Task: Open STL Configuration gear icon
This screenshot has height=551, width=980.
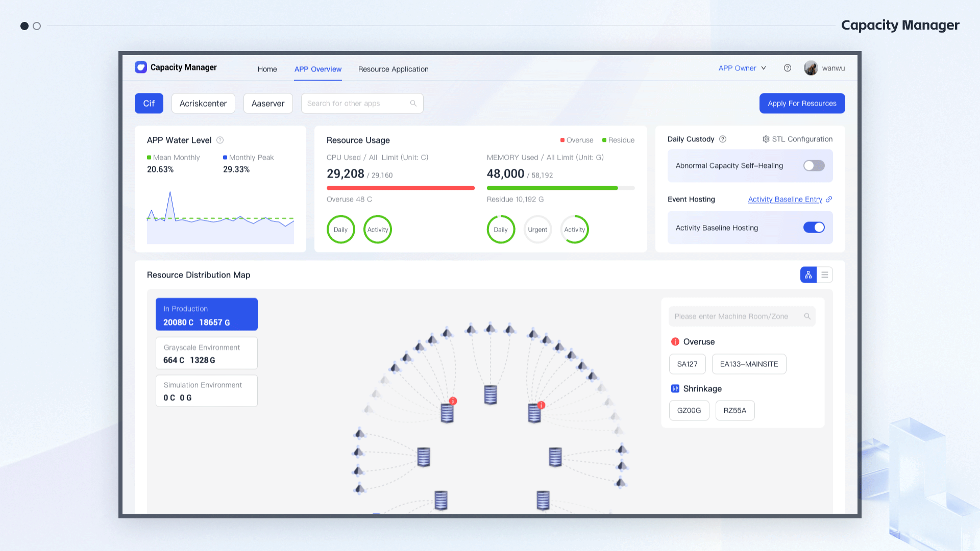Action: (766, 139)
